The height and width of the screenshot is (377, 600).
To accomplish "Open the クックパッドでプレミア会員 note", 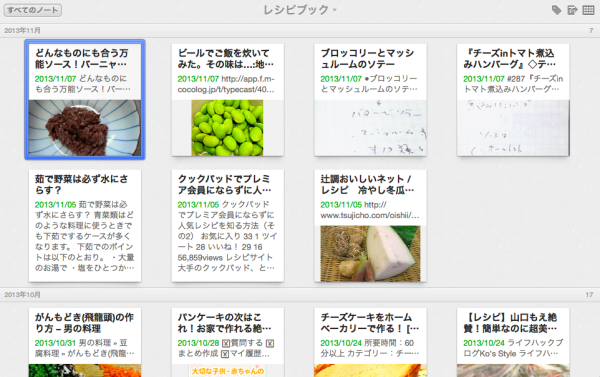I will (228, 226).
